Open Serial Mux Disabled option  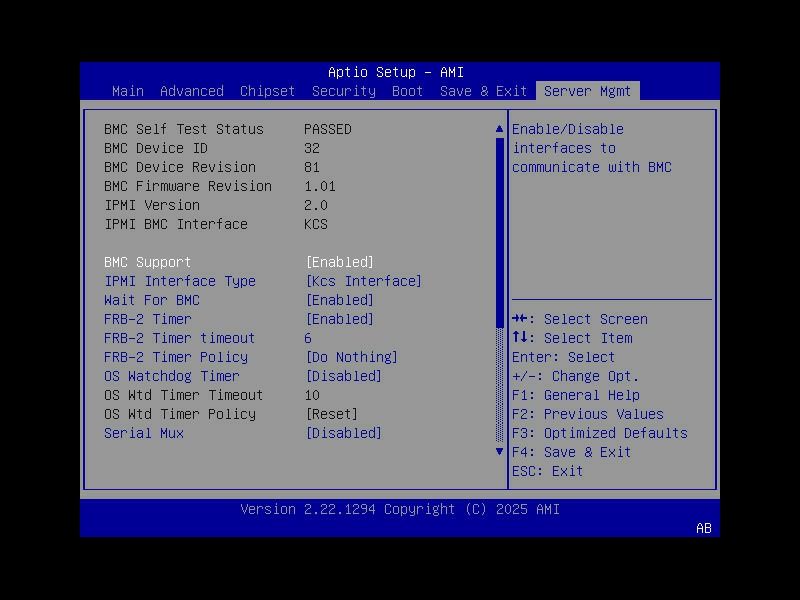point(343,433)
